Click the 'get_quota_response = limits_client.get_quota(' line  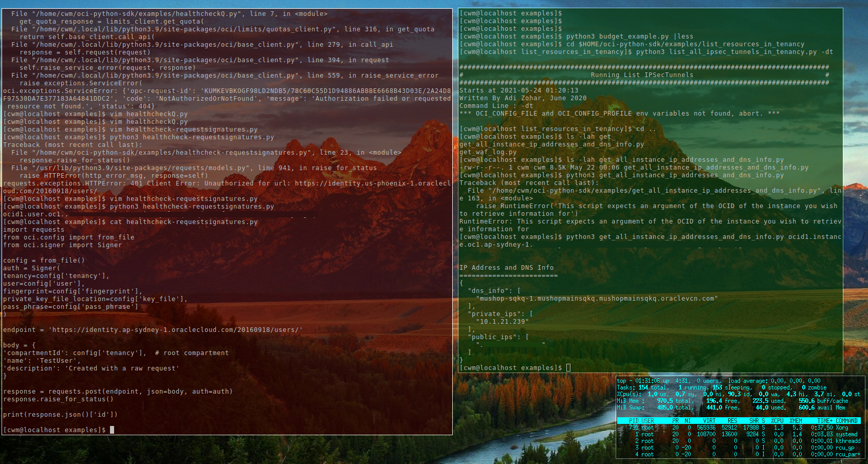point(112,22)
